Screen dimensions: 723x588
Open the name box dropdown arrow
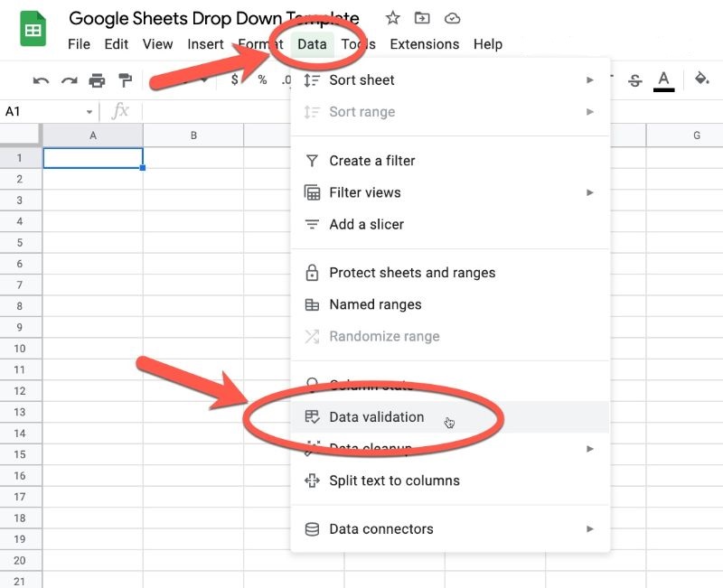point(89,112)
